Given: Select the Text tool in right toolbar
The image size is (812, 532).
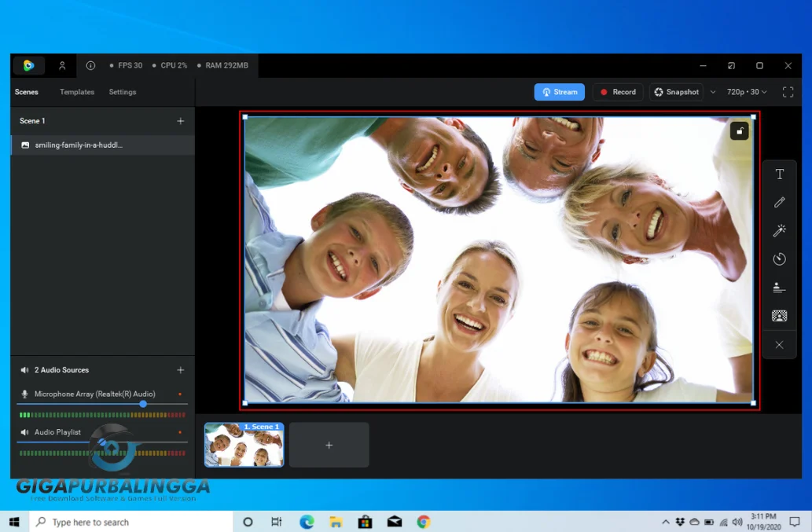Looking at the screenshot, I should (x=779, y=174).
